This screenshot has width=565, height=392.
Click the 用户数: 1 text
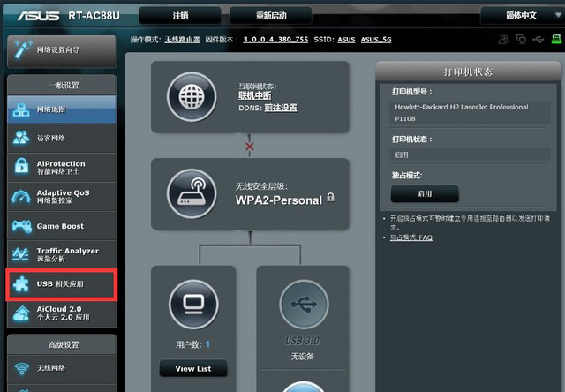192,344
